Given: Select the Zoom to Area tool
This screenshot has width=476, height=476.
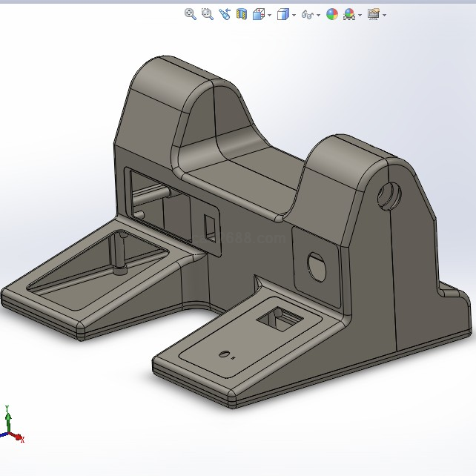Looking at the screenshot, I should 208,14.
